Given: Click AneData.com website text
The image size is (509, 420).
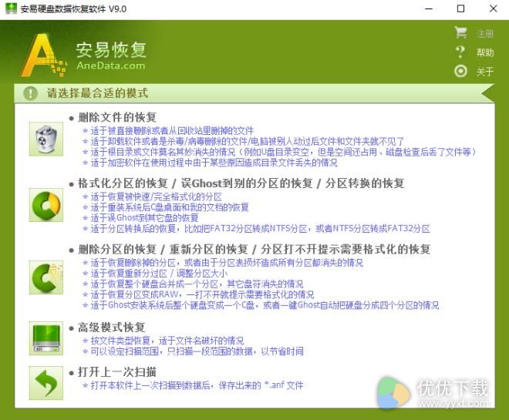Looking at the screenshot, I should 111,66.
